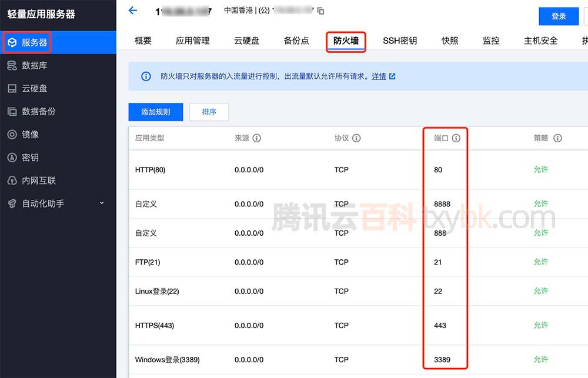The height and width of the screenshot is (378, 588).
Task: Click the Windows登录(3389) cell
Action: [167, 360]
